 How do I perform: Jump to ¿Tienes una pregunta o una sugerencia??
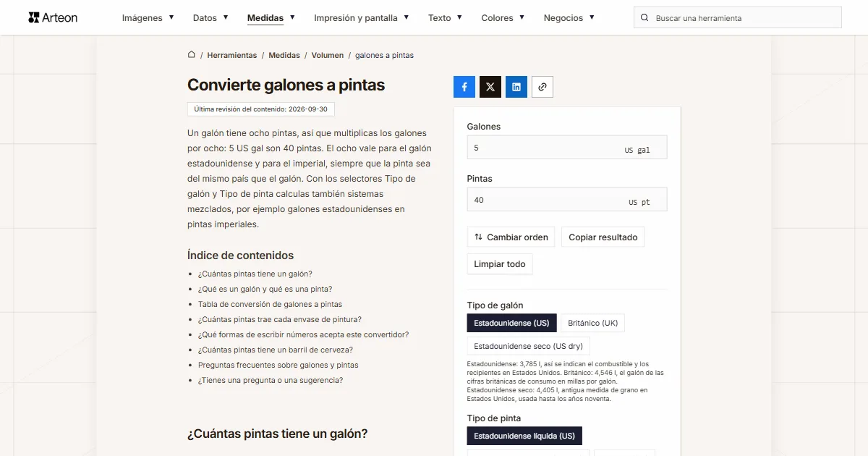point(271,380)
